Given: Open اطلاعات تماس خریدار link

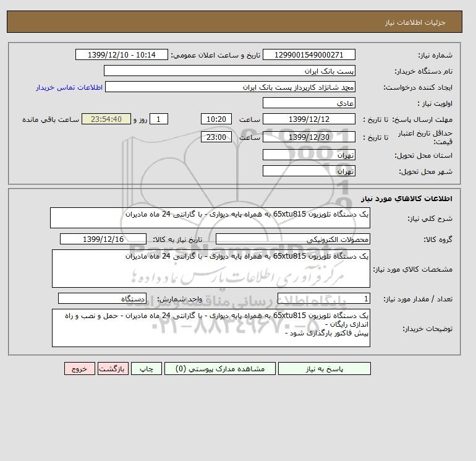Looking at the screenshot, I should click(x=69, y=87).
